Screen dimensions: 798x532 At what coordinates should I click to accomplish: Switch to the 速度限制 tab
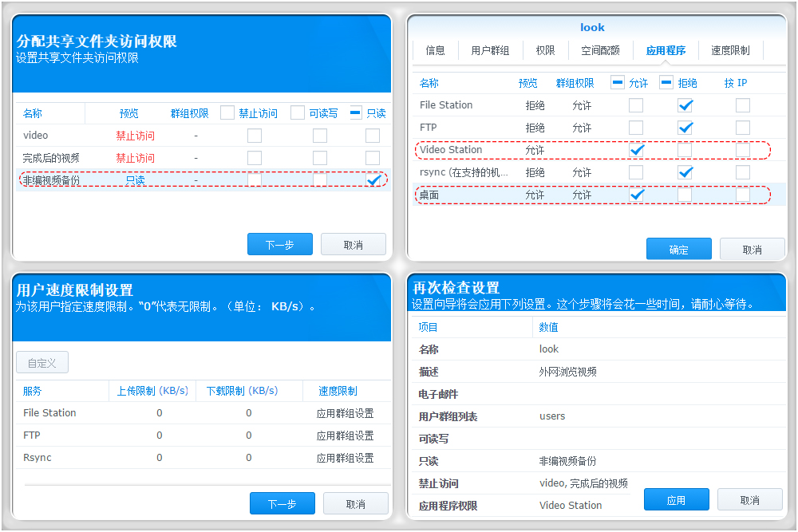[729, 49]
